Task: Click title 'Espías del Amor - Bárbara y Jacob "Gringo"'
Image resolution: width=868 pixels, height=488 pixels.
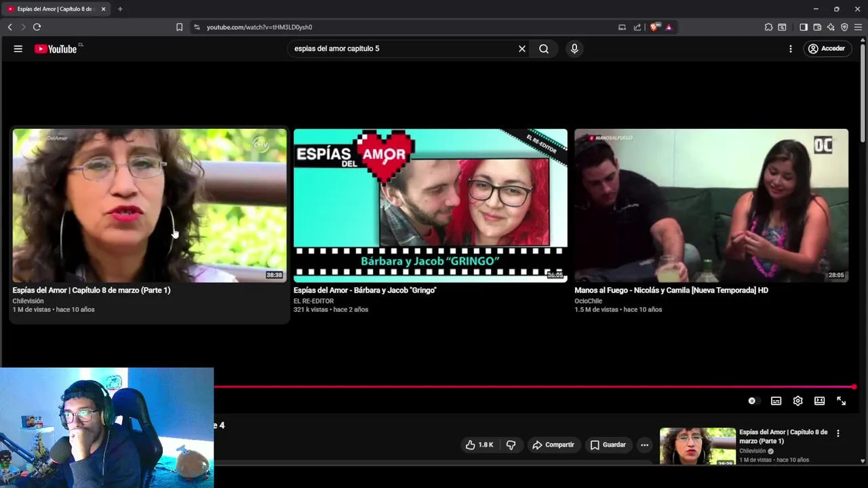Action: (x=365, y=290)
